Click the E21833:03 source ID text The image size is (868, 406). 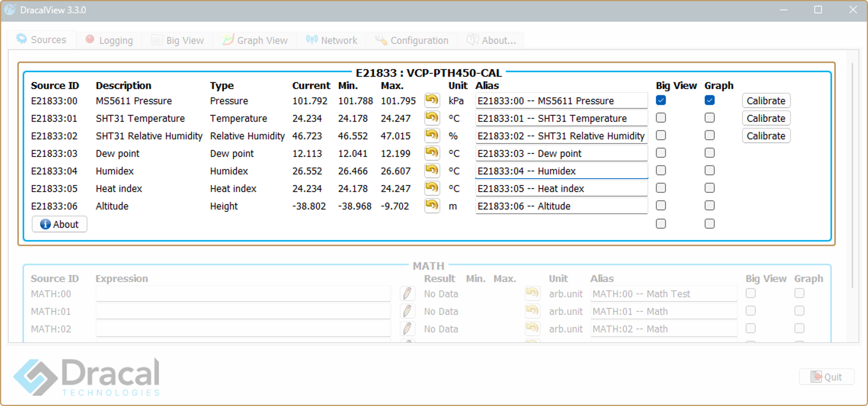54,154
